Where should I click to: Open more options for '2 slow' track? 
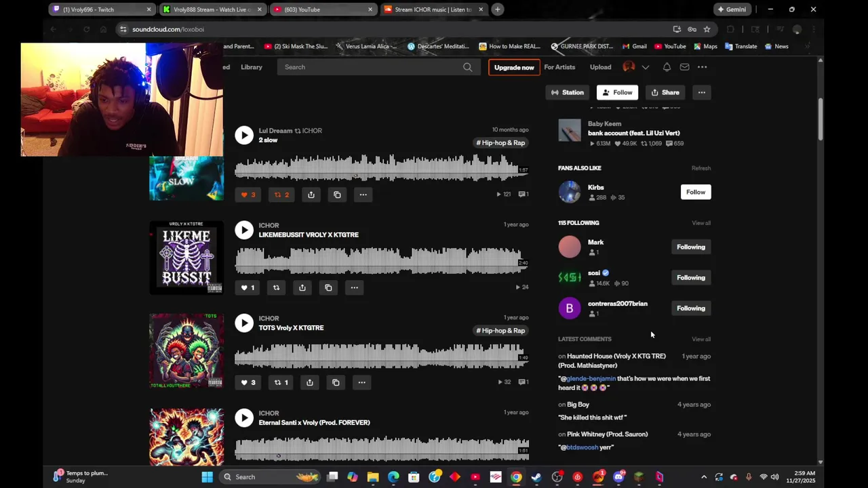[363, 195]
